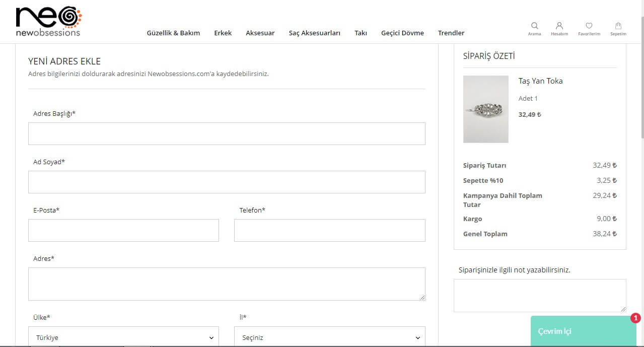Open Saç Aksesuarları category
The width and height of the screenshot is (644, 347).
click(314, 33)
